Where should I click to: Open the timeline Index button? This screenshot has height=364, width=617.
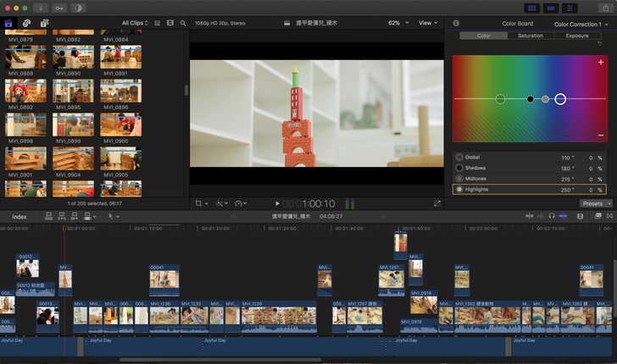19,217
